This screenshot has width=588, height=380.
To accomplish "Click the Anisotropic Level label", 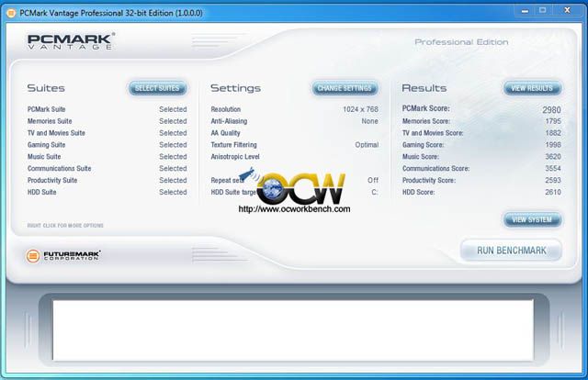I will tap(235, 157).
